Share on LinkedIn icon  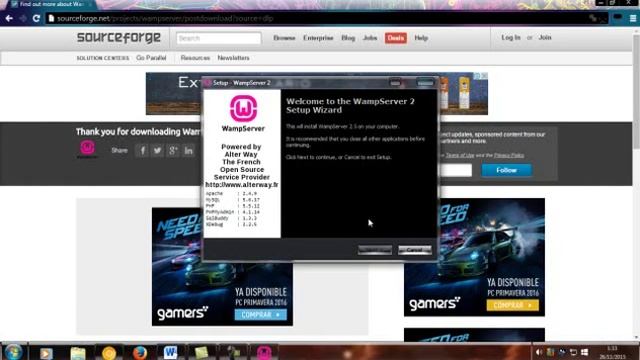[x=189, y=151]
